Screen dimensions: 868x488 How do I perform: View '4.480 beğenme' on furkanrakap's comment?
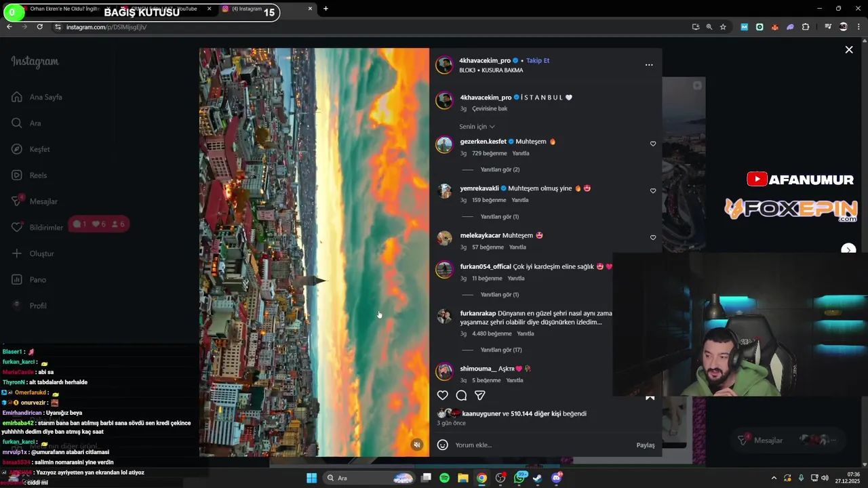492,333
